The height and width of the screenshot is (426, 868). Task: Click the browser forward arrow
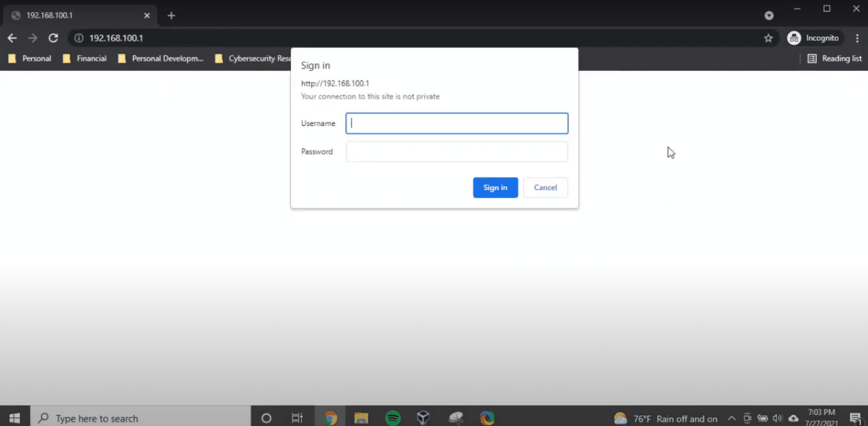tap(33, 38)
